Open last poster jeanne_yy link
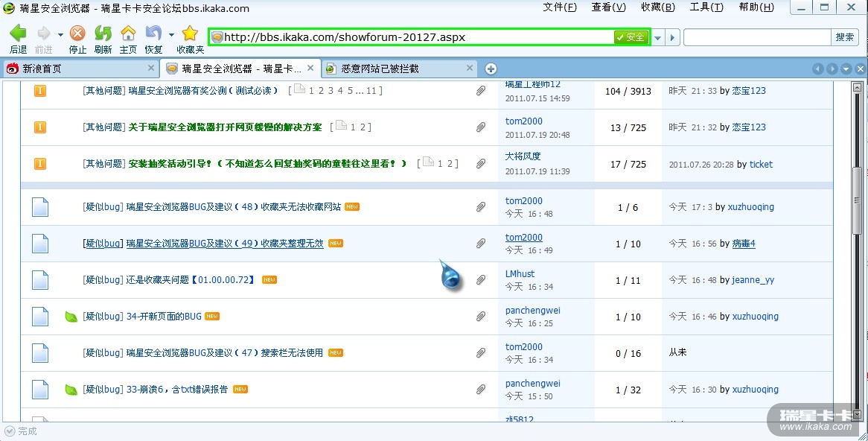The width and height of the screenshot is (868, 441). click(753, 280)
